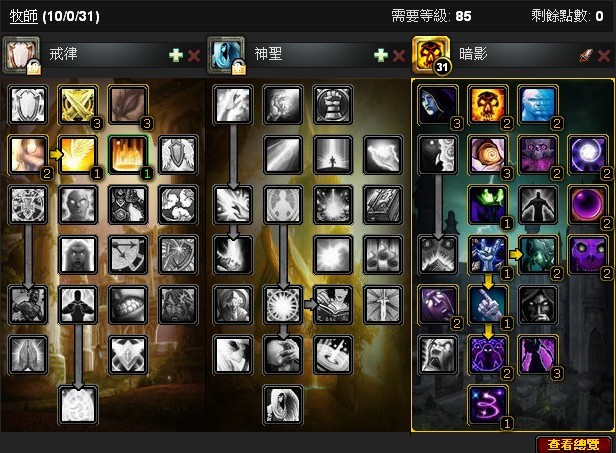The width and height of the screenshot is (616, 453).
Task: Click the clenched fist Holy talent icon
Action: (x=333, y=105)
